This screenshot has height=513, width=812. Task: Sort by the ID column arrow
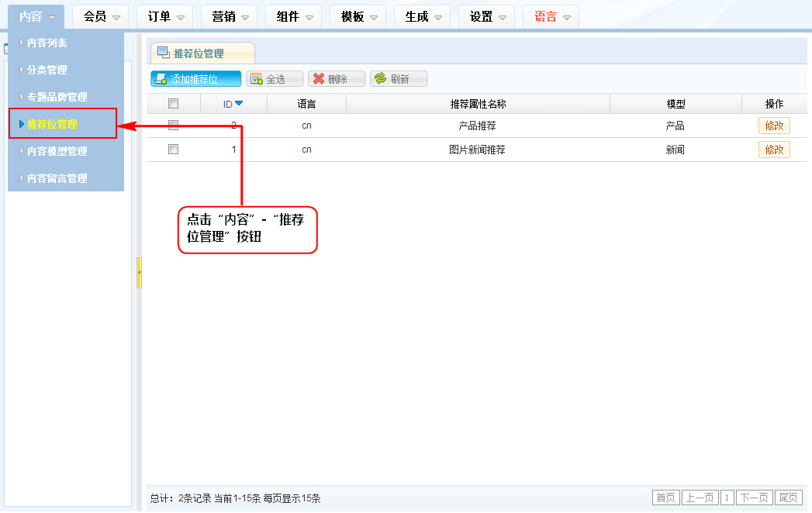click(239, 103)
